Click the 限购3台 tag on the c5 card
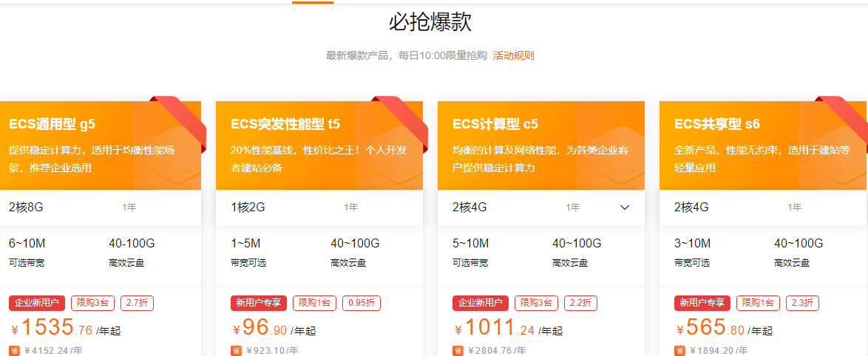 pos(537,303)
